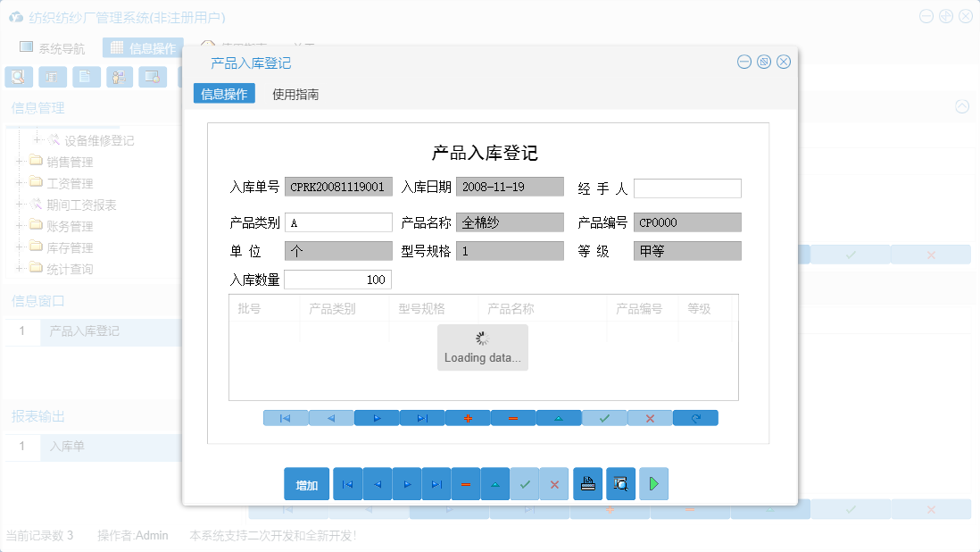The width and height of the screenshot is (980, 552).
Task: Click the green run arrow beside print preview
Action: pyautogui.click(x=652, y=483)
